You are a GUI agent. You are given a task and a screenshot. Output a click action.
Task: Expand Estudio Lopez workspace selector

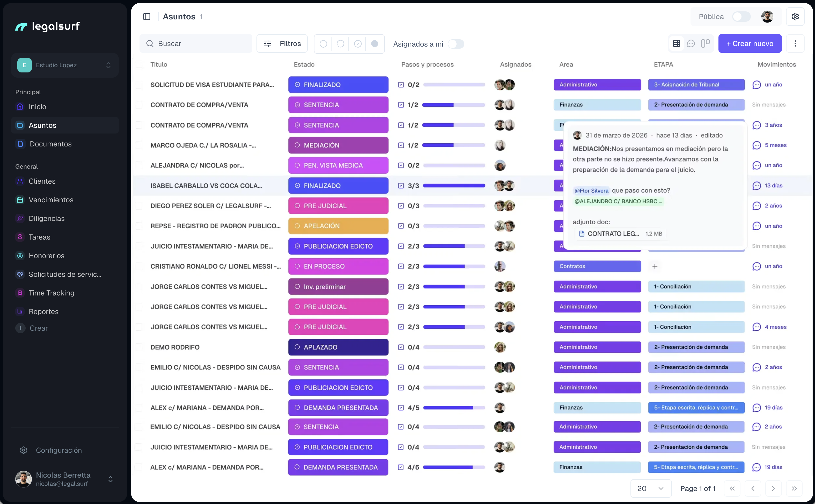pyautogui.click(x=65, y=65)
